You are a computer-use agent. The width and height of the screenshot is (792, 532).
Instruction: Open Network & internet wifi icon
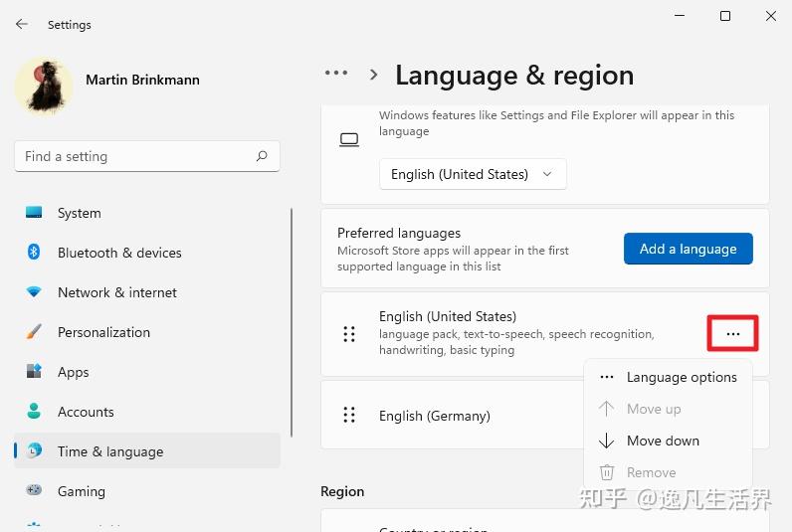click(34, 291)
